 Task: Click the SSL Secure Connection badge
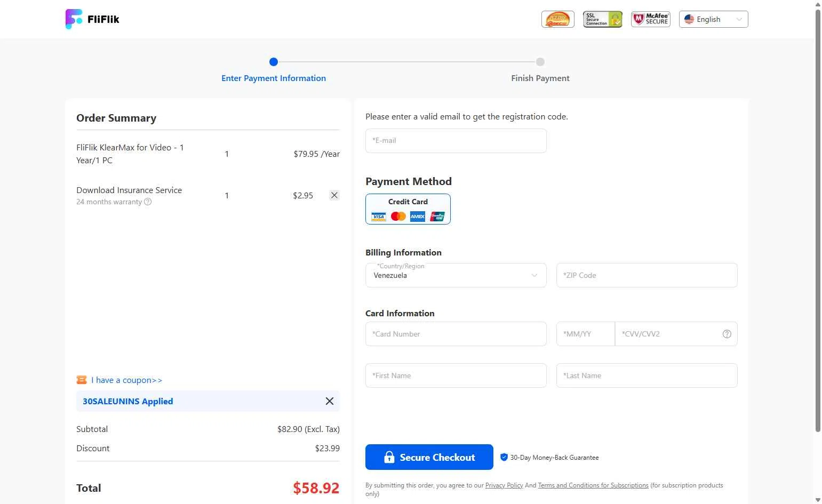[x=603, y=19]
